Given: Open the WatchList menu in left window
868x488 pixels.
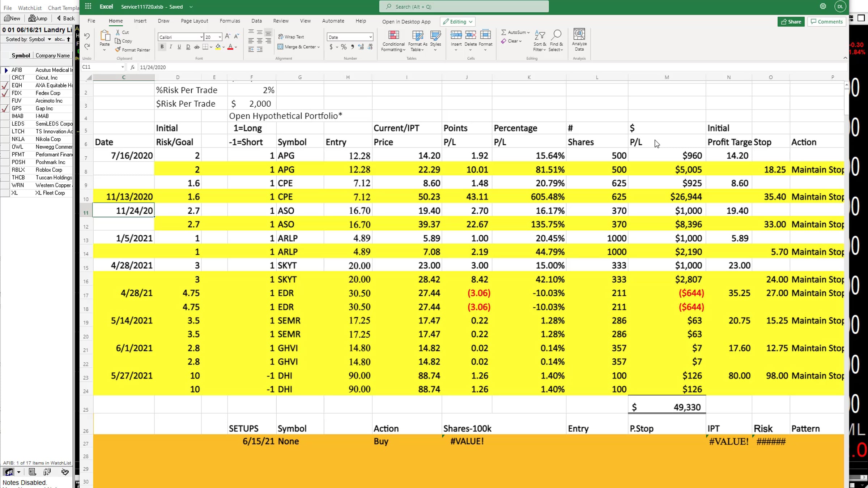Looking at the screenshot, I should tap(30, 8).
